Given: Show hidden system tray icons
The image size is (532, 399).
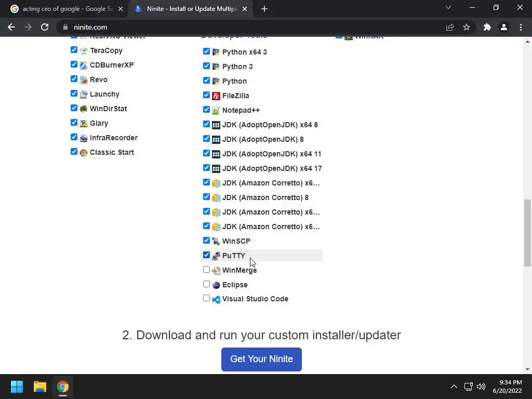Looking at the screenshot, I should [454, 387].
